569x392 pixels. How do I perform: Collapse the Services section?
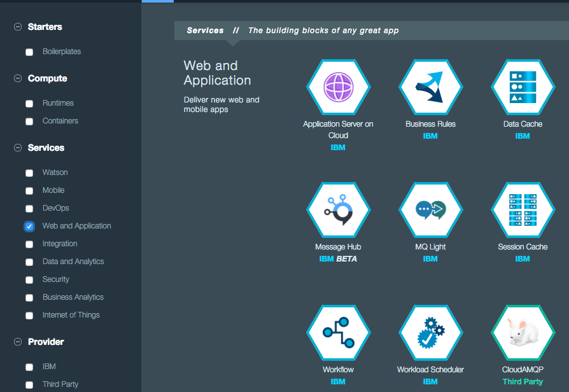coord(17,148)
